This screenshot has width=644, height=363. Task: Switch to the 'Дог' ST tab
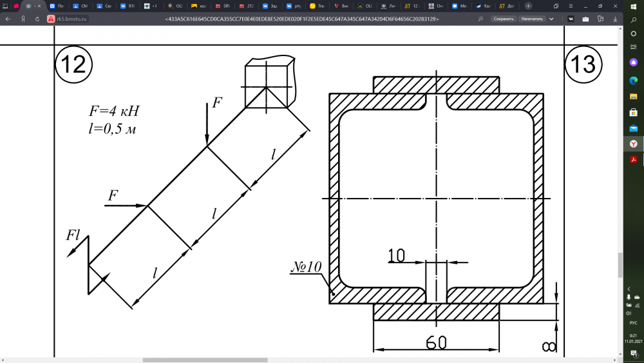(507, 6)
